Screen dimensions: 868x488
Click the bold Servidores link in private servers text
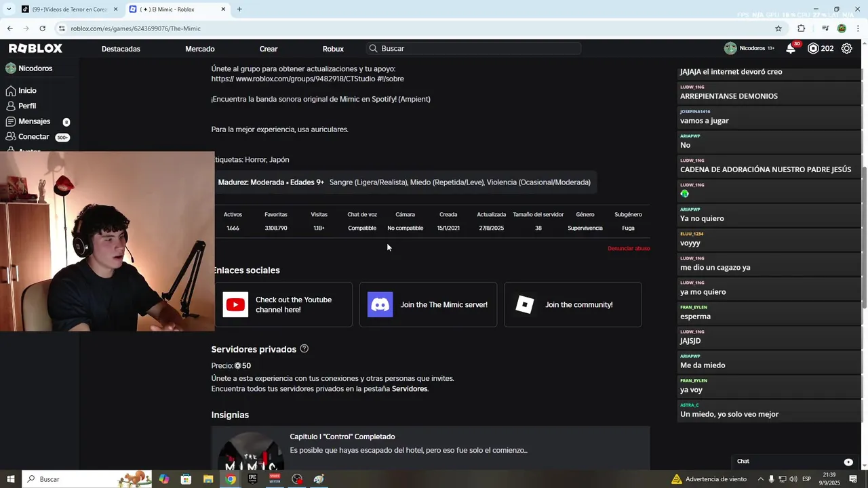pos(410,389)
